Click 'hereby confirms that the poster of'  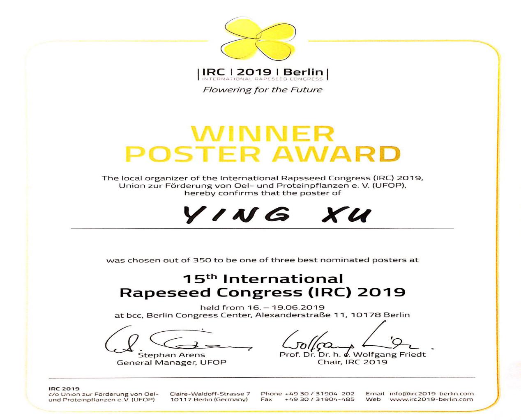click(263, 193)
